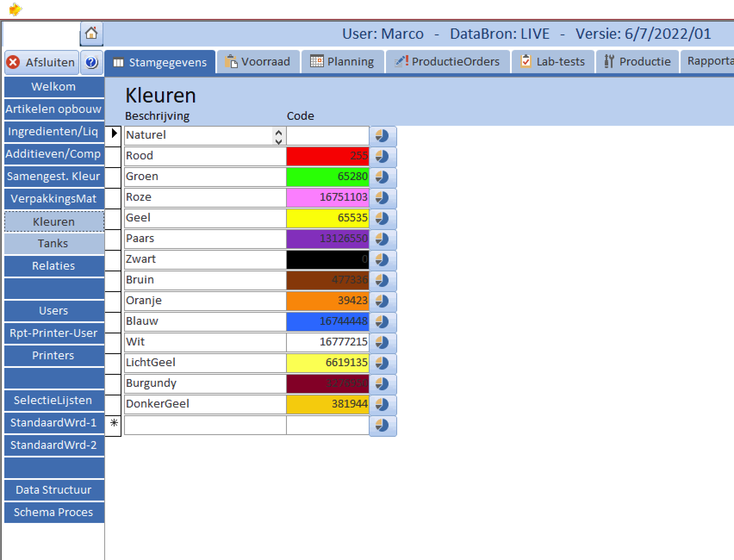
Task: Open color picker for Naturel row
Action: (x=383, y=136)
